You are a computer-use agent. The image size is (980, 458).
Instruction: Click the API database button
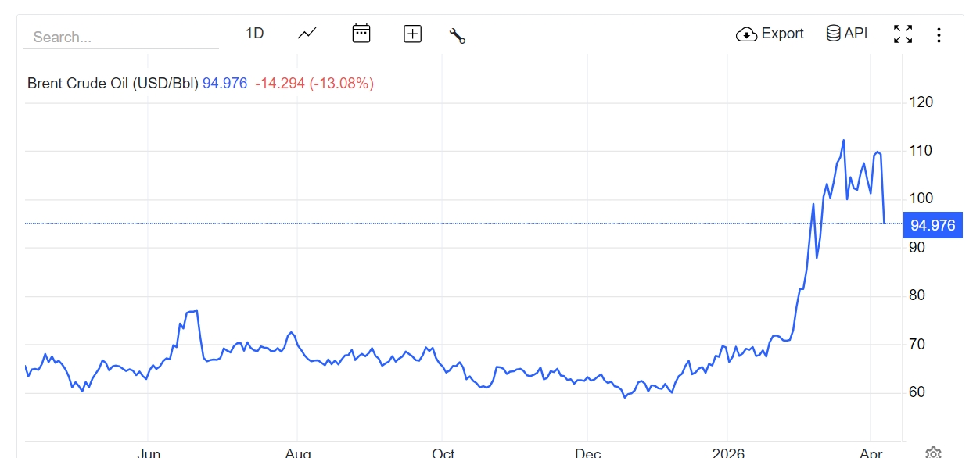(847, 34)
